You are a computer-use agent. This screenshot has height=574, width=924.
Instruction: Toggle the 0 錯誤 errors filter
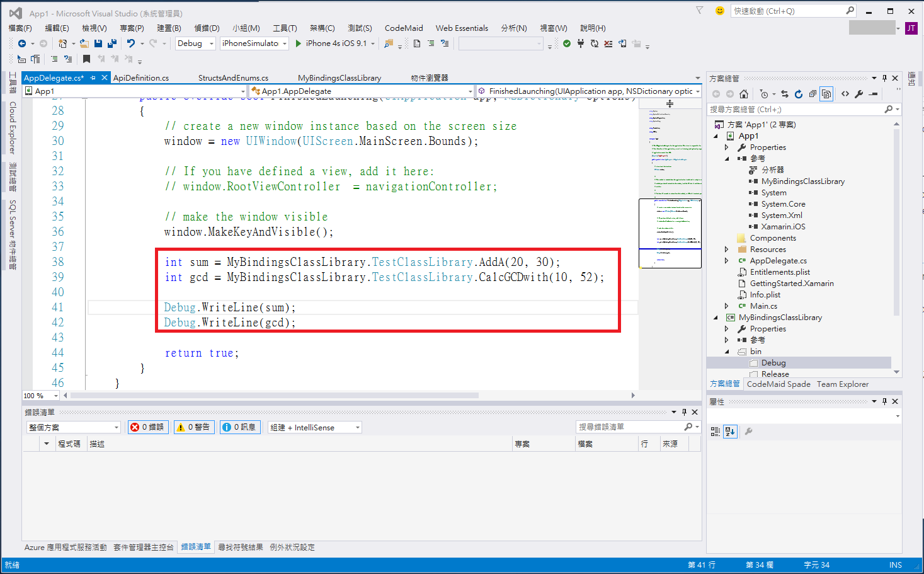click(147, 427)
